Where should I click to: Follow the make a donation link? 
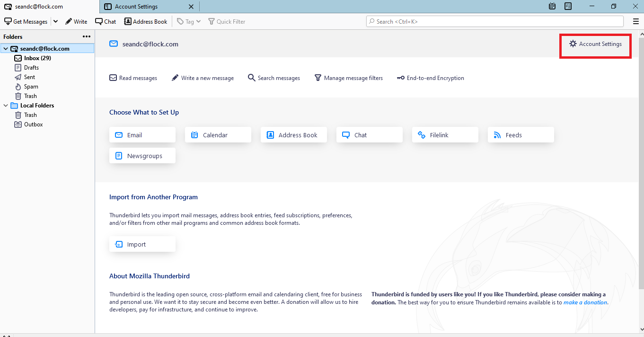pyautogui.click(x=585, y=302)
